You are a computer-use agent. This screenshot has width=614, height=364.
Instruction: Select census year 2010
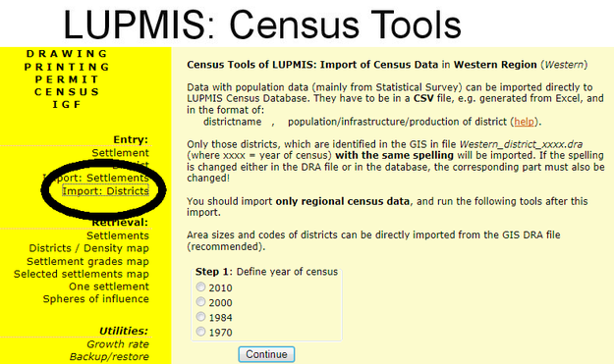point(200,286)
